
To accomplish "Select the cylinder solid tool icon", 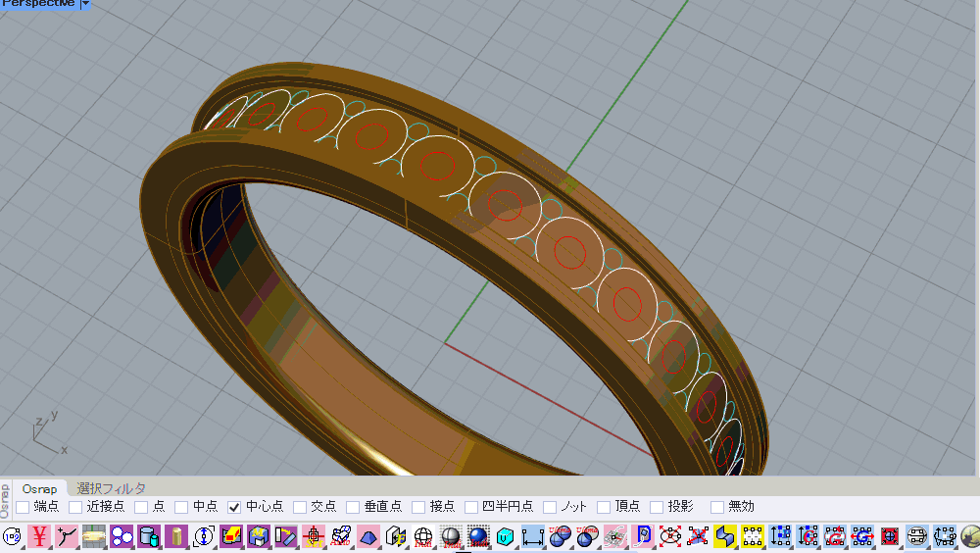I will (x=149, y=536).
